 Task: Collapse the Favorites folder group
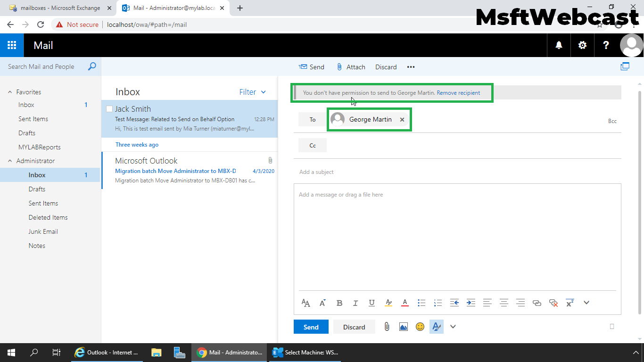point(10,92)
